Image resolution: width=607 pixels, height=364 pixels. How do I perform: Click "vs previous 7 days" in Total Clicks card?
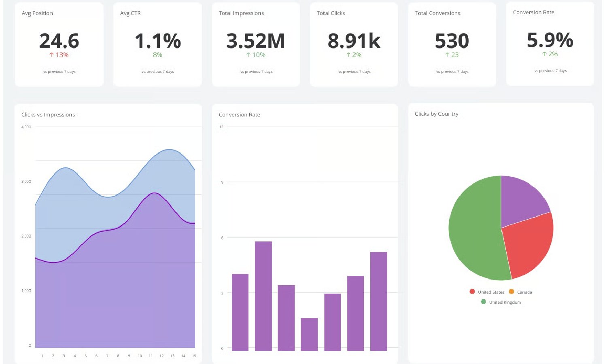click(354, 72)
